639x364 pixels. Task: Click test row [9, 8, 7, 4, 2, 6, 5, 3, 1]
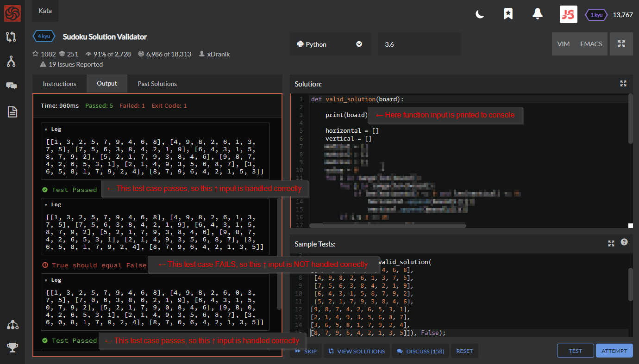pos(360,309)
